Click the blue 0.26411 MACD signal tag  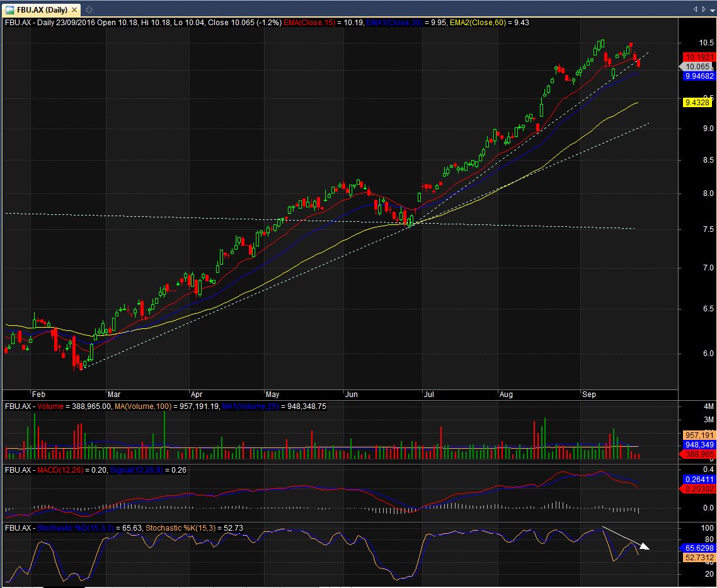698,480
